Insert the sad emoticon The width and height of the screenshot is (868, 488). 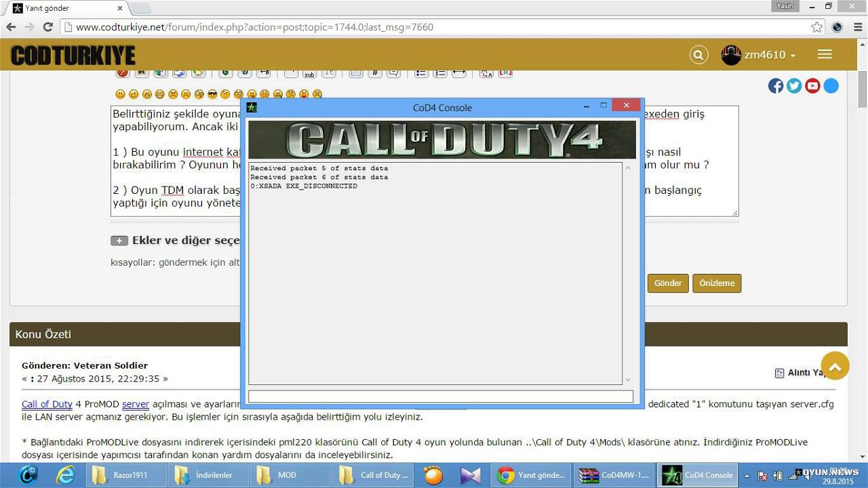186,94
